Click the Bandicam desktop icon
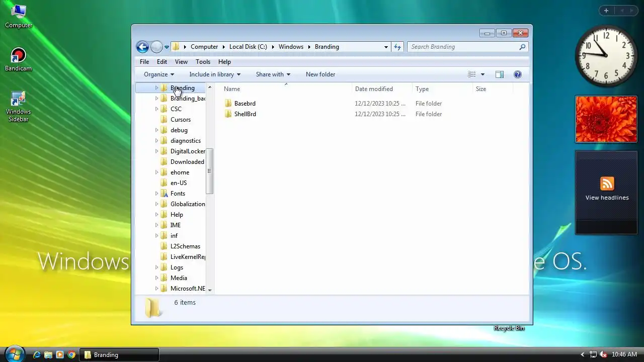Image resolution: width=644 pixels, height=362 pixels. tap(19, 59)
